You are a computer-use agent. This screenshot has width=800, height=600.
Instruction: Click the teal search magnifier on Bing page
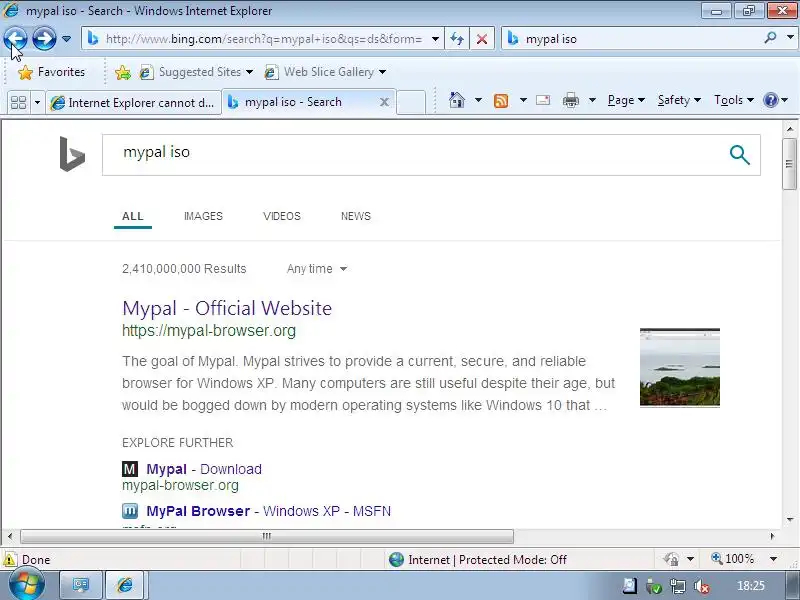[x=739, y=155]
